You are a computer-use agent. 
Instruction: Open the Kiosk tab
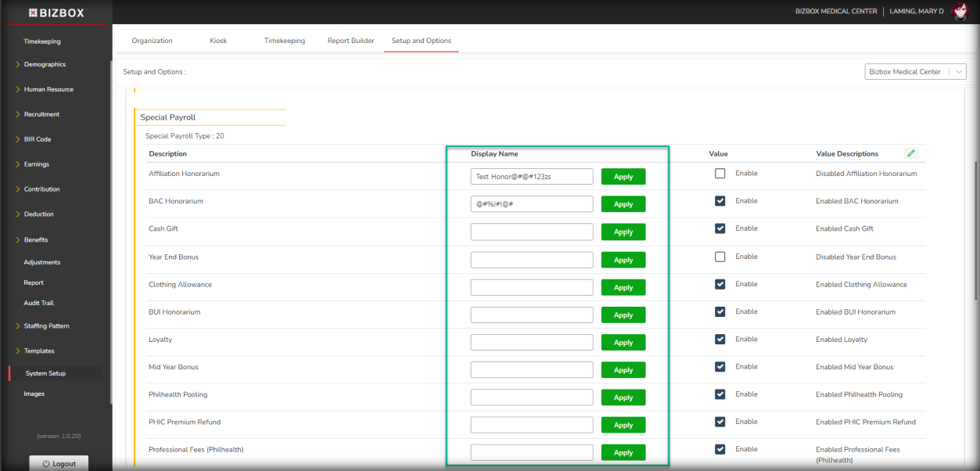(218, 41)
